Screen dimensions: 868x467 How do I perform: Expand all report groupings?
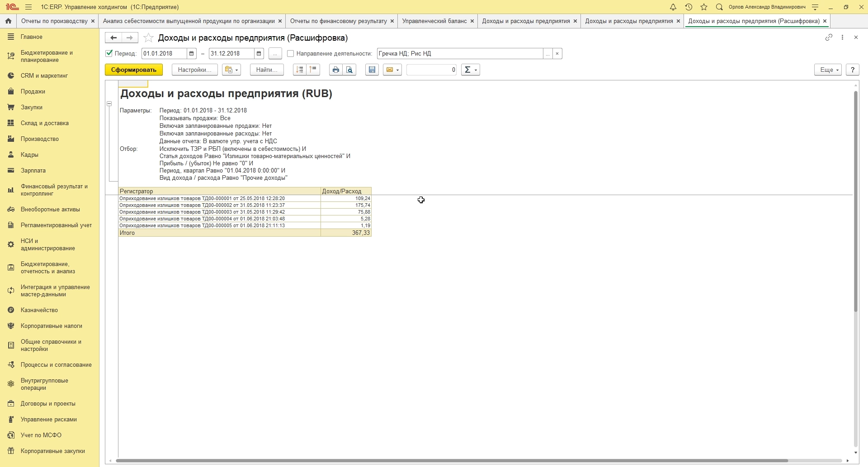coord(300,70)
